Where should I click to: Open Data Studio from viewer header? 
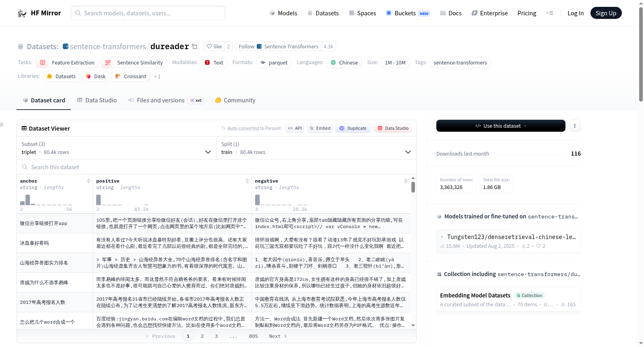tap(393, 128)
